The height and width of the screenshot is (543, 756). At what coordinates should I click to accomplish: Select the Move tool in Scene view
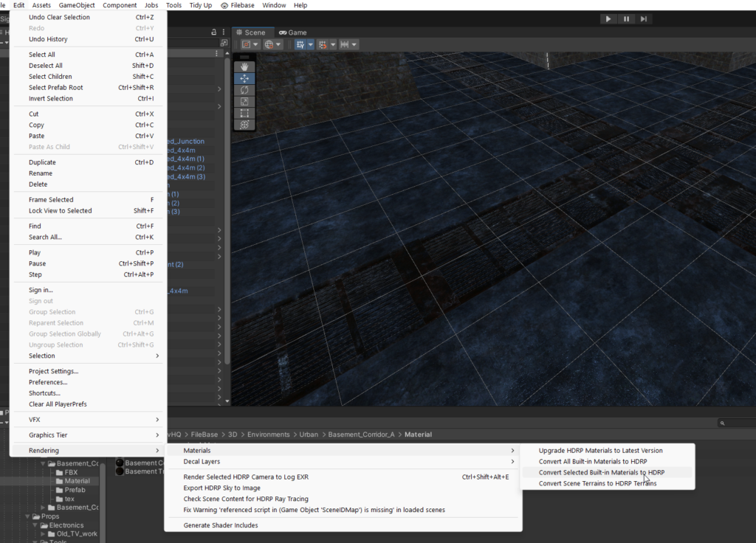(x=244, y=78)
